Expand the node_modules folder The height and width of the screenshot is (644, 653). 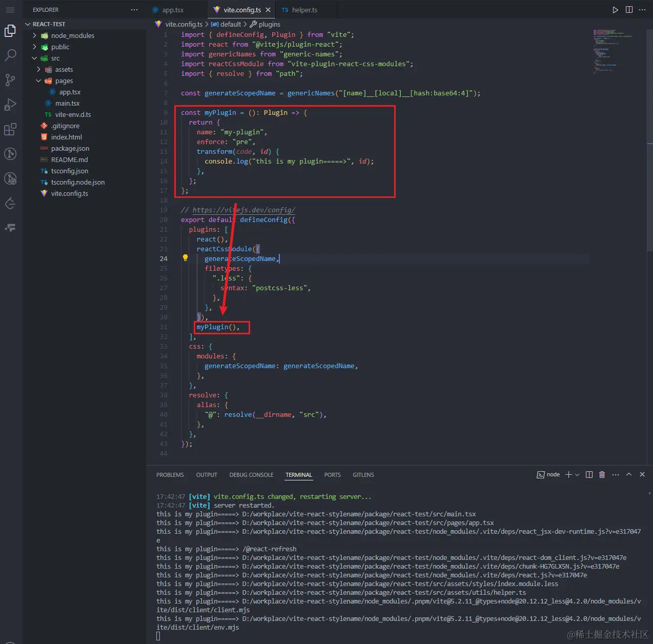point(34,35)
